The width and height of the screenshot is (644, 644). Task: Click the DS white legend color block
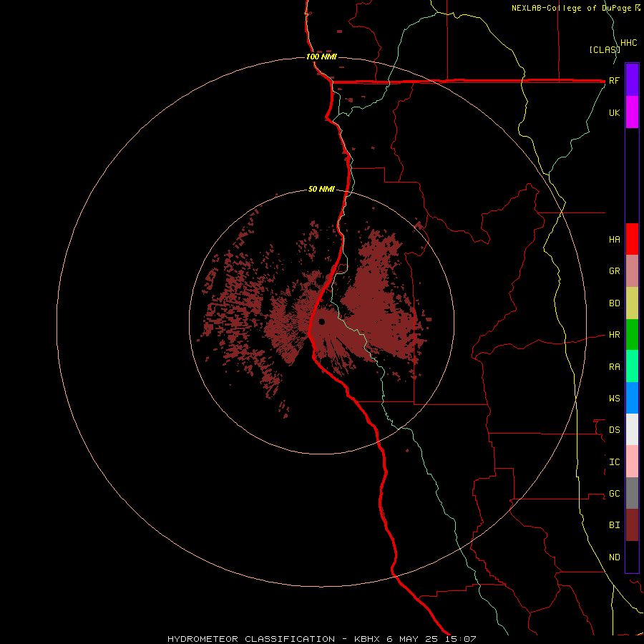pyautogui.click(x=632, y=429)
